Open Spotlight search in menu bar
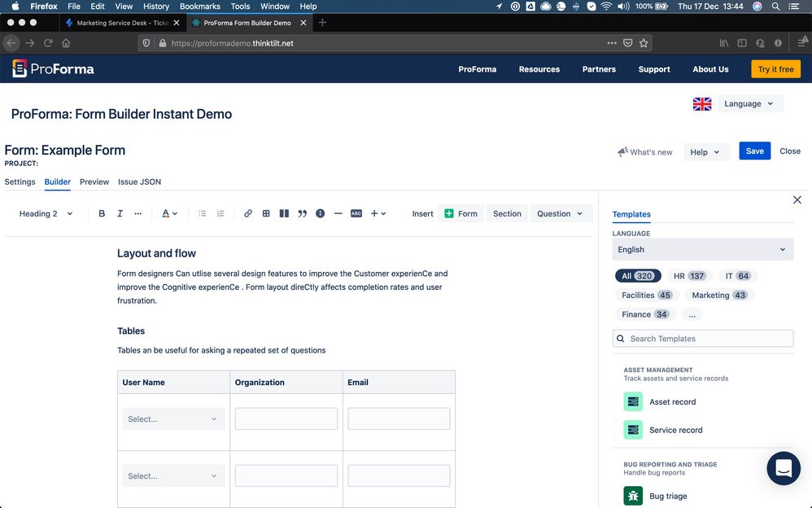The height and width of the screenshot is (508, 812). click(775, 7)
